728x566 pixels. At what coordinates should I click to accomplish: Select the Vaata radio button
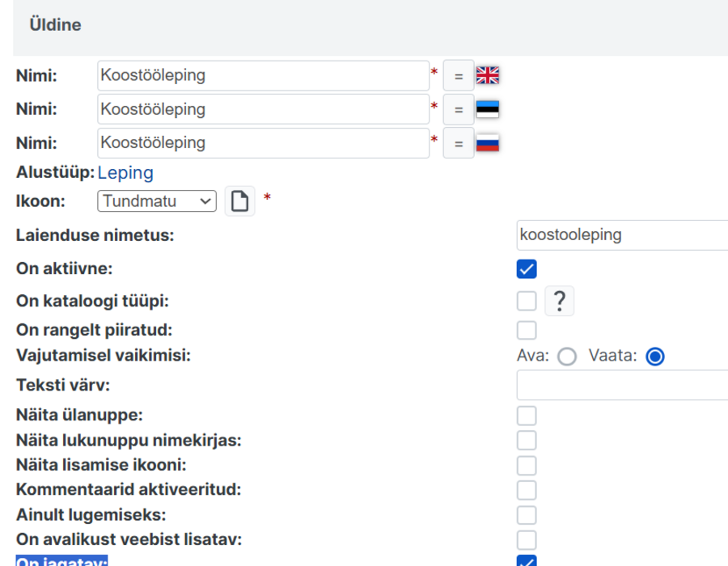tap(655, 357)
